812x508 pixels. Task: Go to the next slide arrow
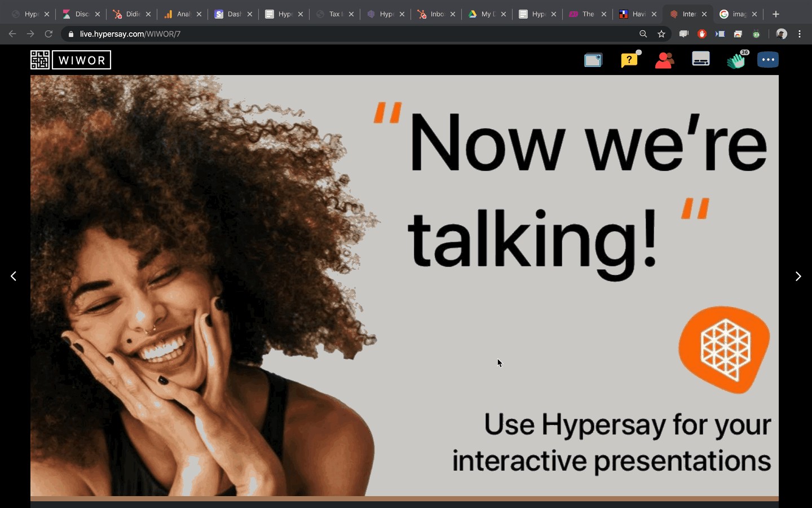(x=798, y=276)
